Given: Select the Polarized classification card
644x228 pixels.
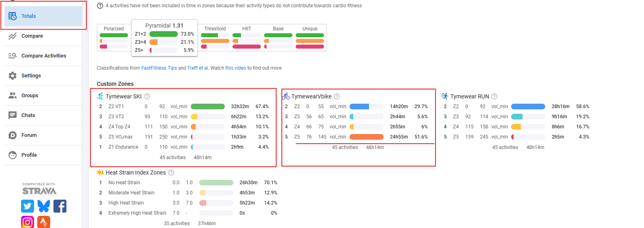Looking at the screenshot, I should [114, 38].
